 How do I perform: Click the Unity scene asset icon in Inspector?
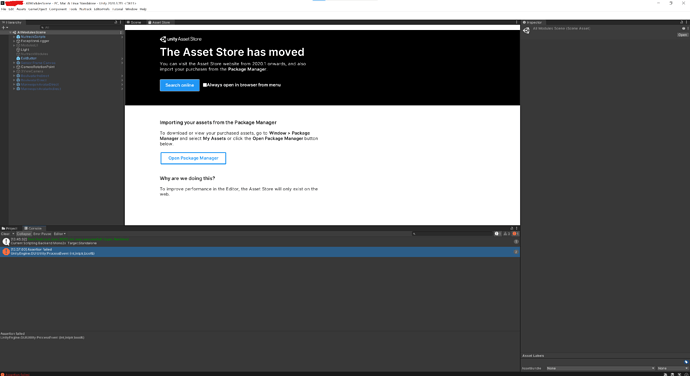(526, 30)
